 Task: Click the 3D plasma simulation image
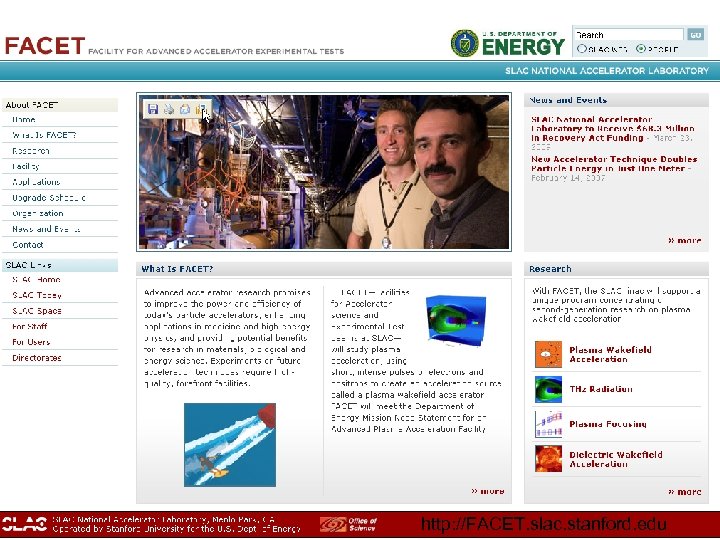click(456, 320)
